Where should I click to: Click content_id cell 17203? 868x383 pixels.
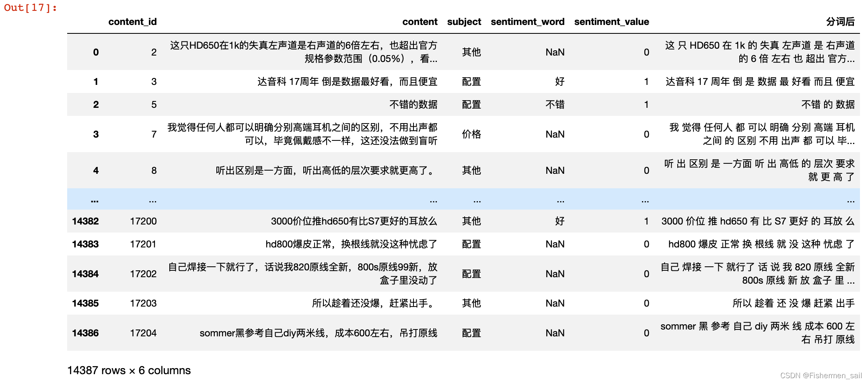(143, 303)
